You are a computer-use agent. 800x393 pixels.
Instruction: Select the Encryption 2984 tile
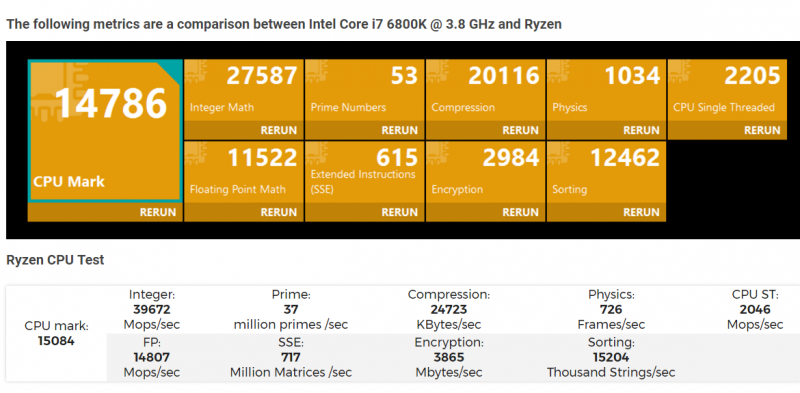click(485, 172)
